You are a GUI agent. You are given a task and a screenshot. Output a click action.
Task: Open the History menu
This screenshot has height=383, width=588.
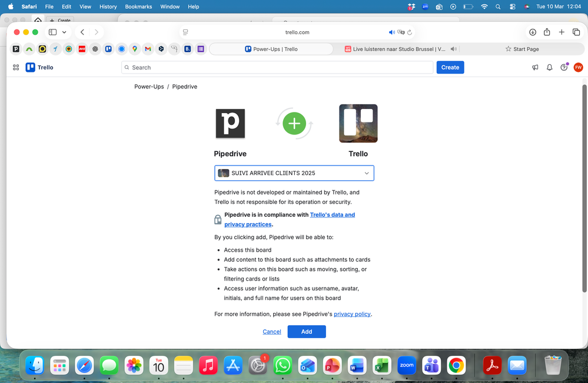point(108,6)
